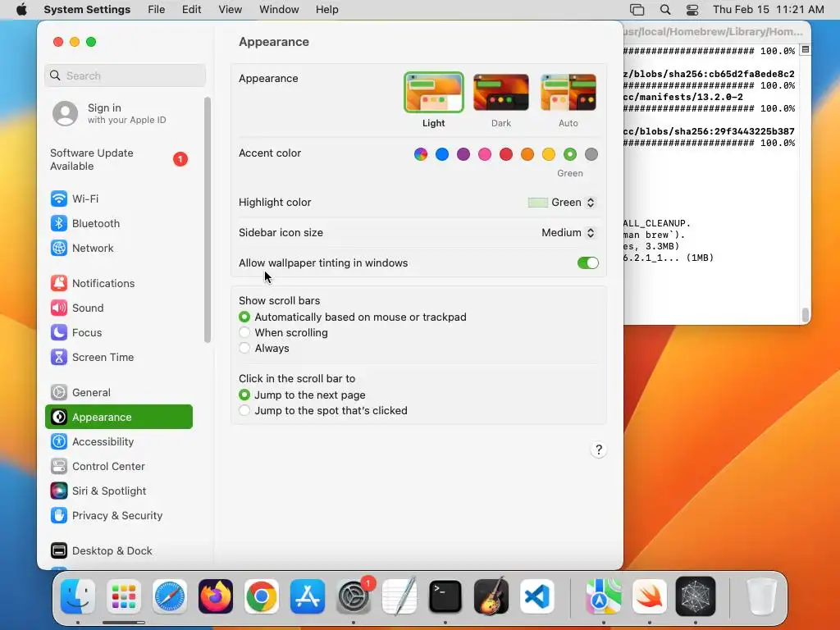The height and width of the screenshot is (630, 840).
Task: Open Privacy & Security settings
Action: coord(119,516)
